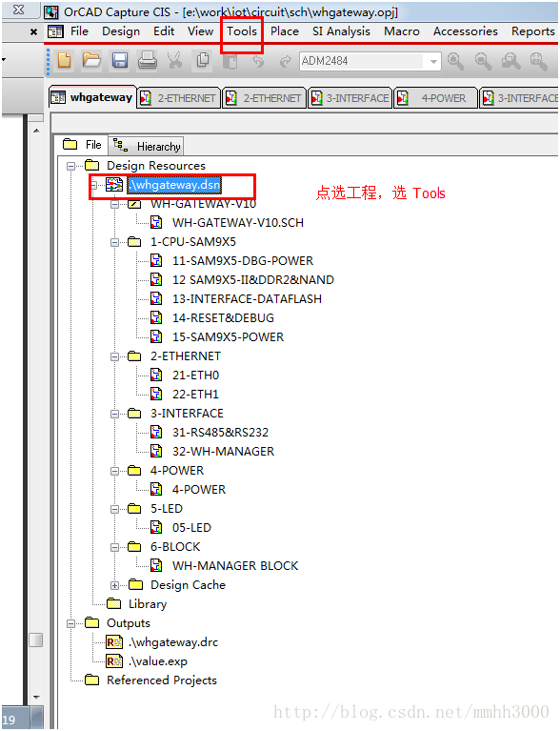
Task: Open the SI Analysis menu
Action: tap(342, 31)
